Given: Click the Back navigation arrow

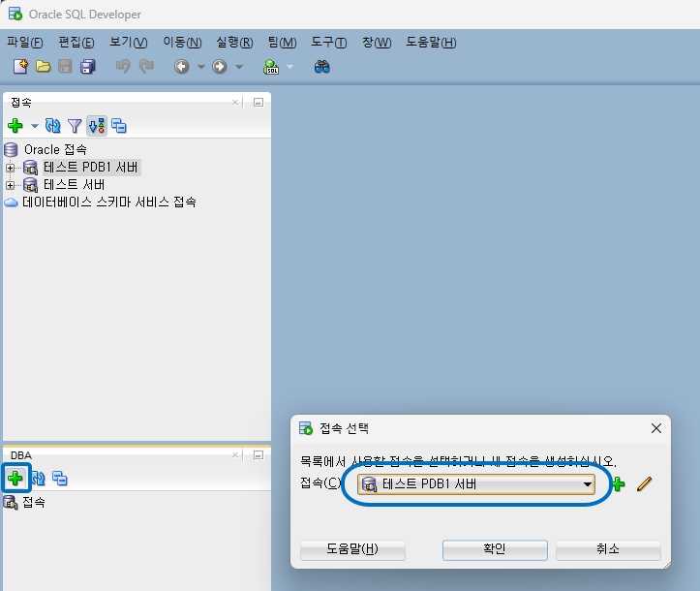Looking at the screenshot, I should click(x=181, y=67).
